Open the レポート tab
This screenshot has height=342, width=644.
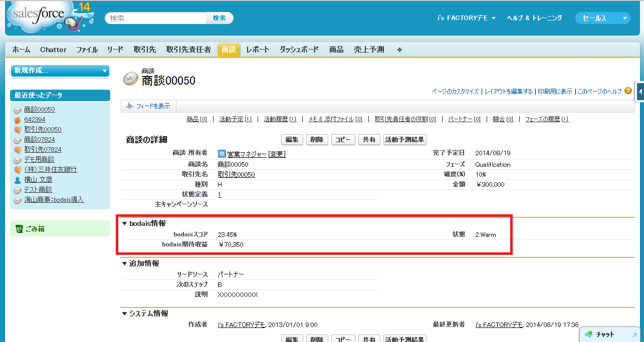pyautogui.click(x=258, y=50)
